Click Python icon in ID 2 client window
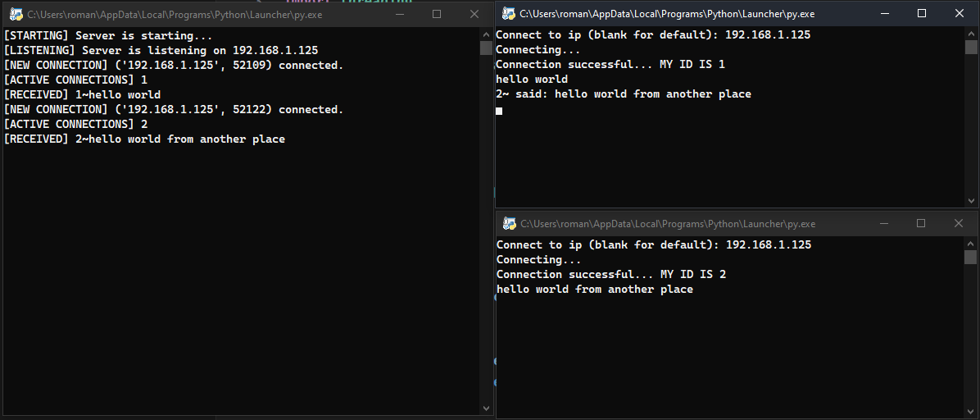 (x=509, y=223)
